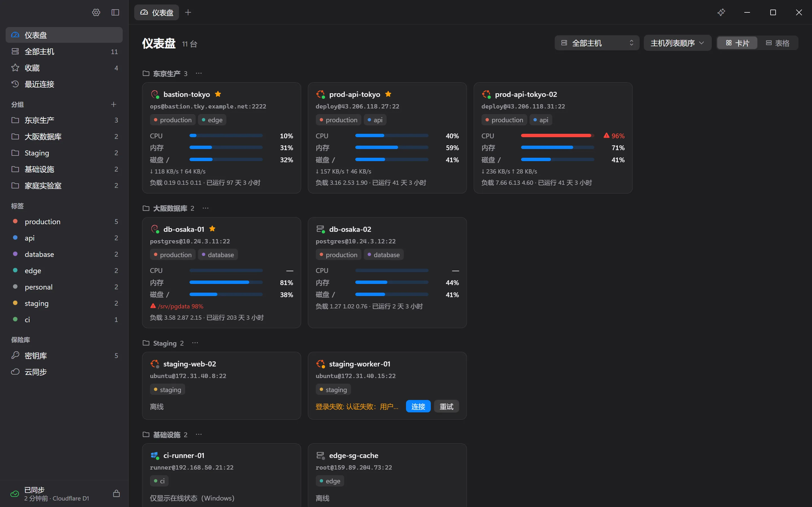The image size is (812, 507).
Task: Open 云同步 cloud sync
Action: tap(64, 372)
